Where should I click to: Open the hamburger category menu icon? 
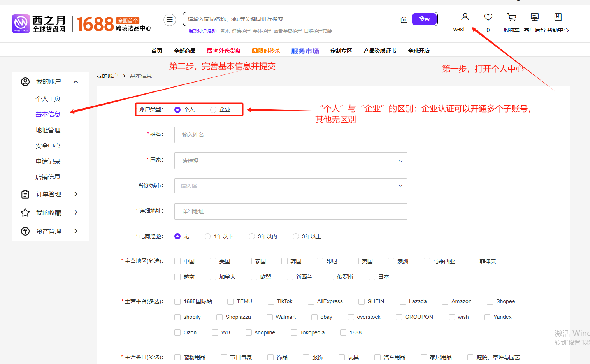(x=170, y=19)
